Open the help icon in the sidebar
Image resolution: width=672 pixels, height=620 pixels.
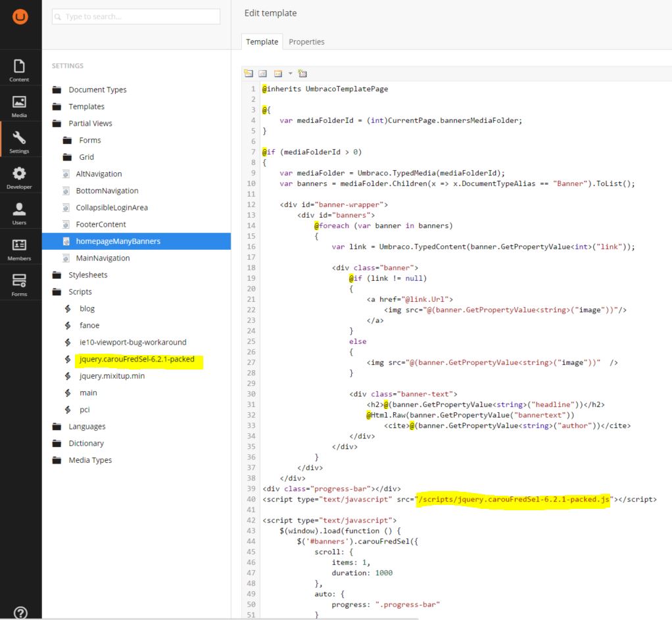pyautogui.click(x=20, y=613)
